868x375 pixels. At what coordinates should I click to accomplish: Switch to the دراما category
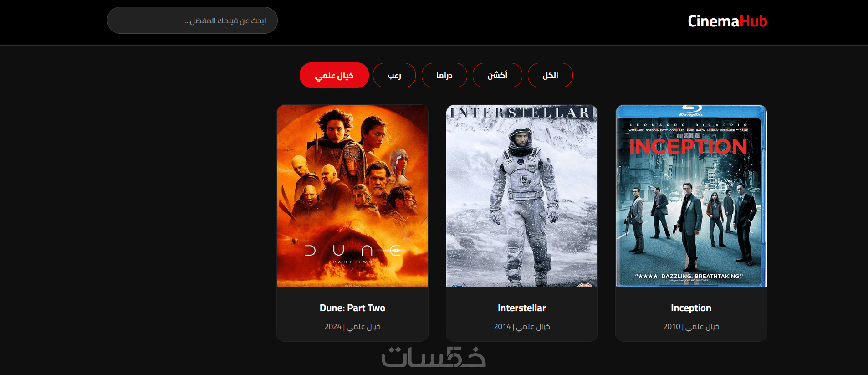click(444, 75)
